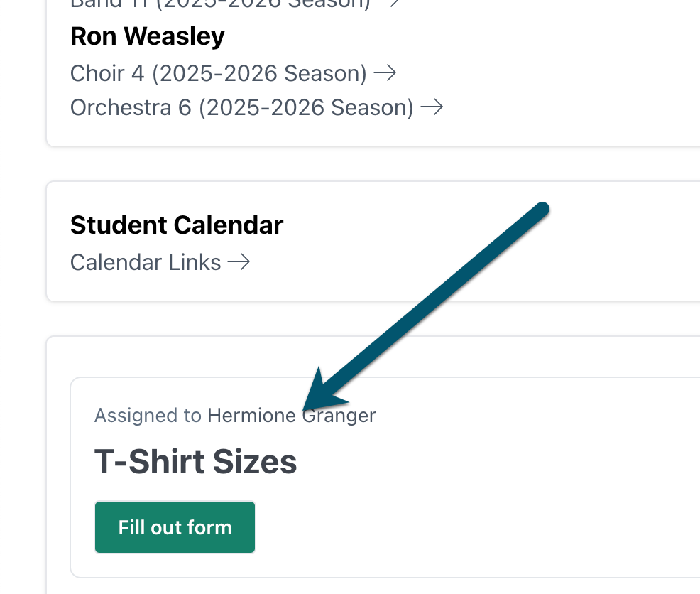This screenshot has width=700, height=594.
Task: Click the Student Calendar heading
Action: click(177, 225)
